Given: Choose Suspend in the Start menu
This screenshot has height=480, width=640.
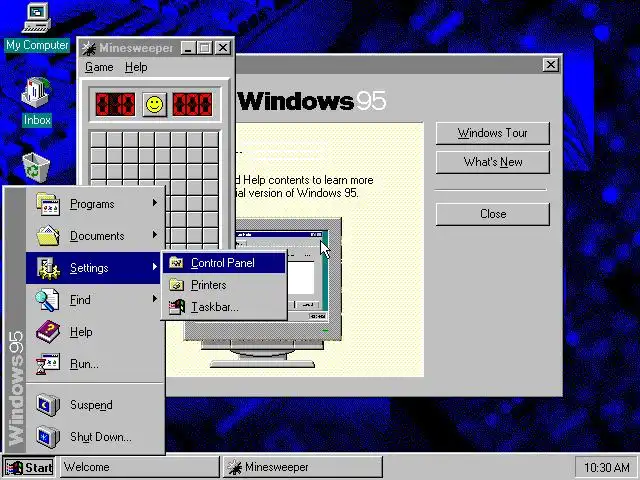Looking at the screenshot, I should point(95,405).
